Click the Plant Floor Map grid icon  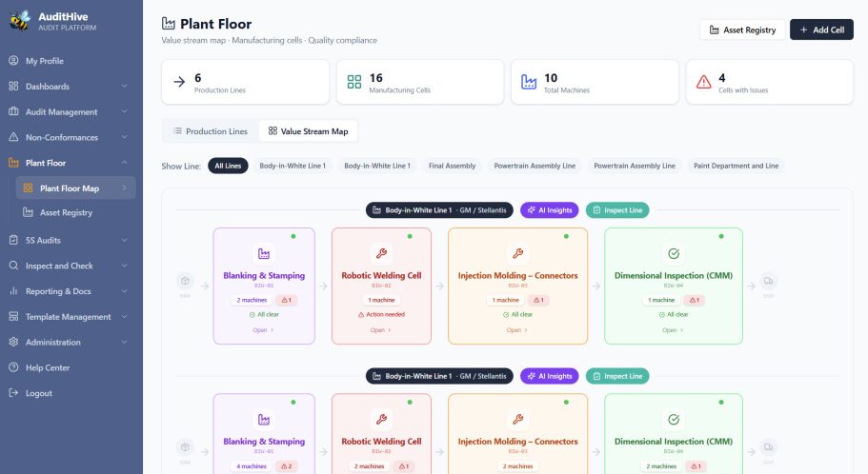28,188
